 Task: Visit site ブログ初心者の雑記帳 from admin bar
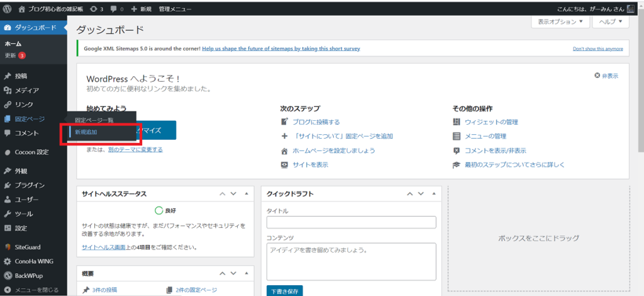coord(50,9)
